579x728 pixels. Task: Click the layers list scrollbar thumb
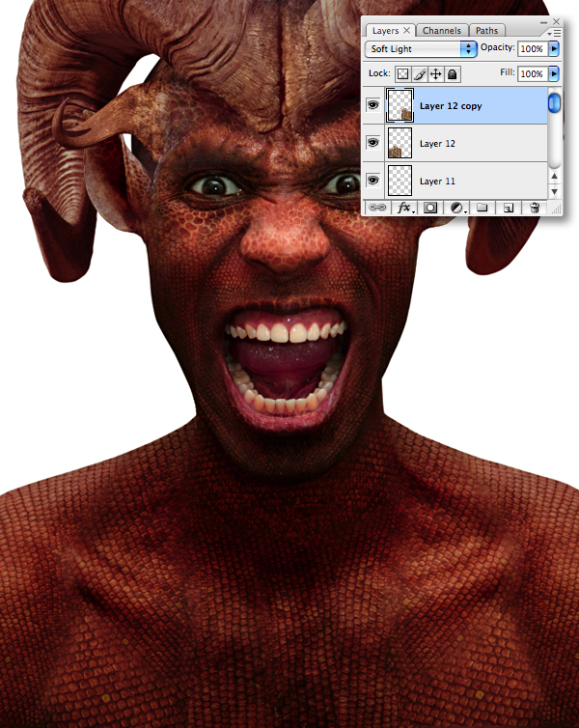554,103
